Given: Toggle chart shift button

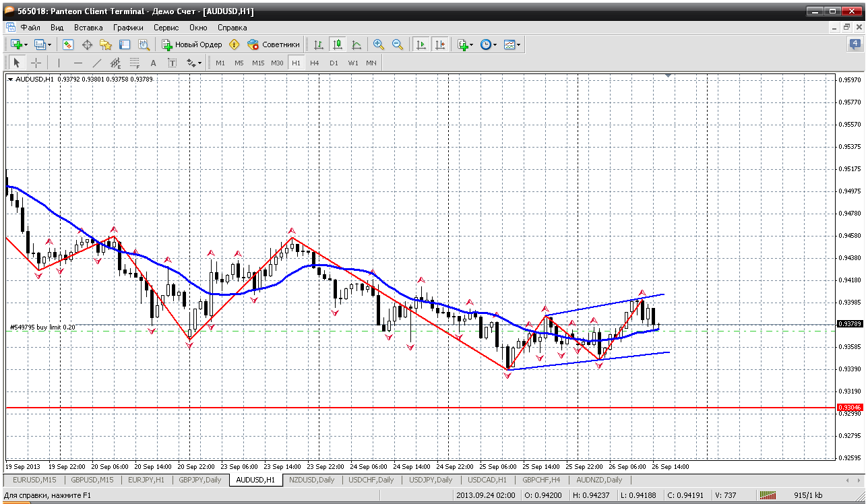Looking at the screenshot, I should (440, 44).
